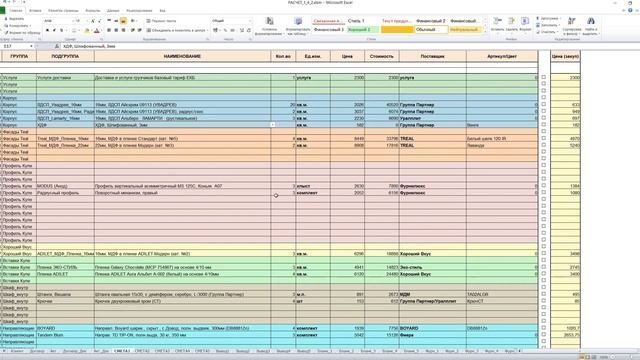Open the Arial font name dropdown
Viewport: 640px width, 360px height.
tap(72, 21)
